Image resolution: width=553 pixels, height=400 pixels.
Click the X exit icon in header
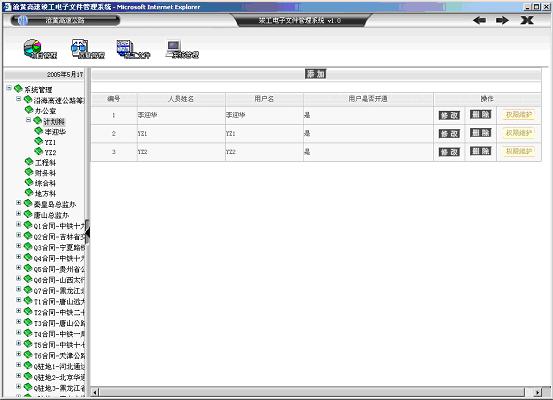527,20
